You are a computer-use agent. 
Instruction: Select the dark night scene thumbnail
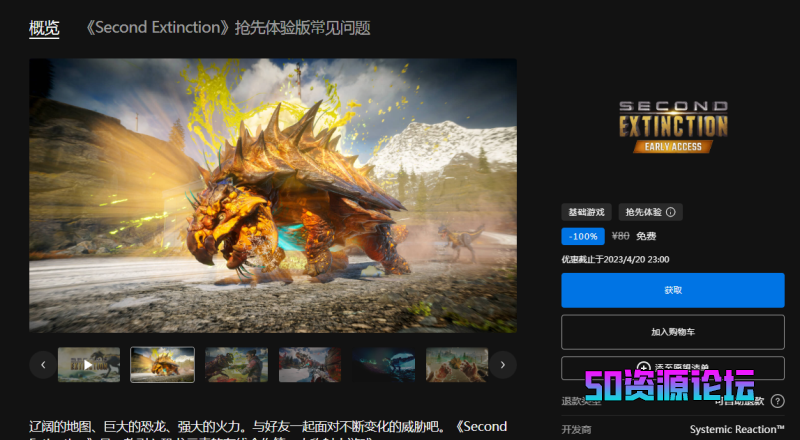[x=384, y=364]
